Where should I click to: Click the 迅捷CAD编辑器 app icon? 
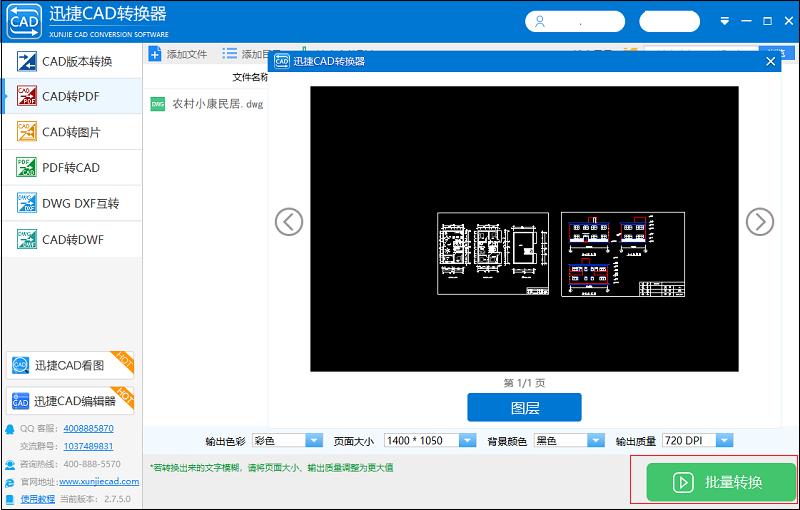pos(20,401)
